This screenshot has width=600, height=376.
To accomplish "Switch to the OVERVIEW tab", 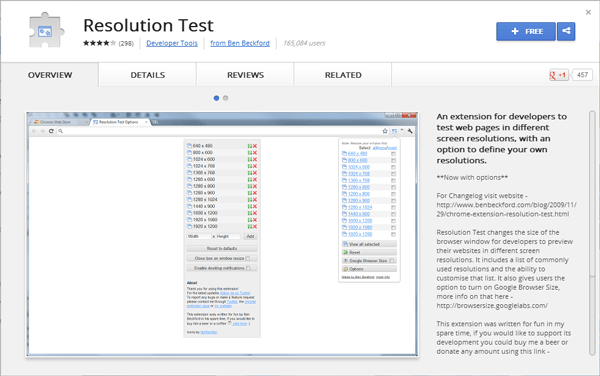I will (x=50, y=75).
